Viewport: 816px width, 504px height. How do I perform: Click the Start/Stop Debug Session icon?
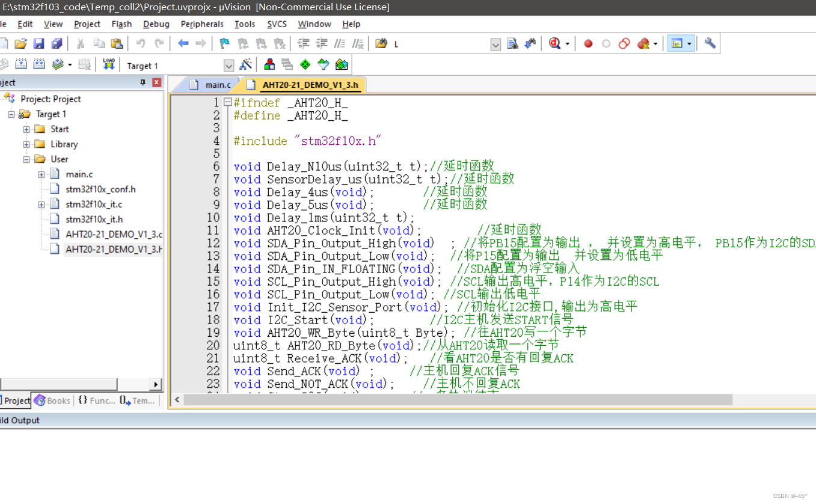point(554,43)
